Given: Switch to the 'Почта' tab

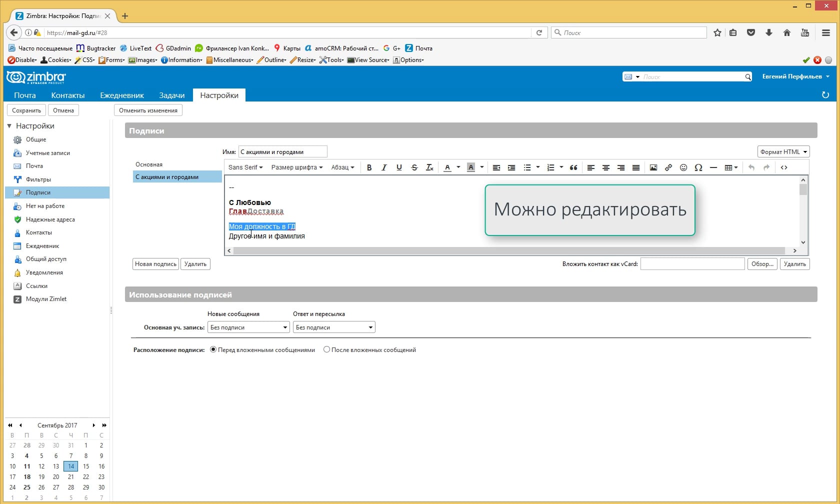Looking at the screenshot, I should (25, 95).
